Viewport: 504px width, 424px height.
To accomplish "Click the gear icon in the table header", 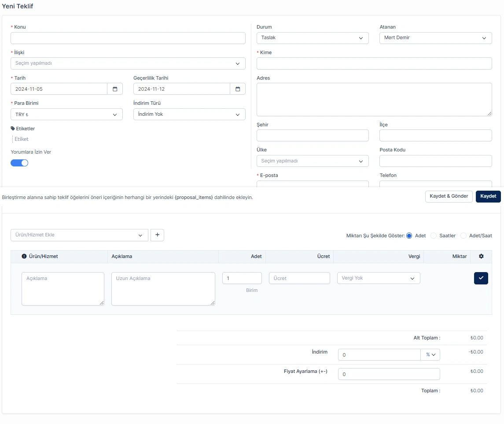I will (481, 256).
